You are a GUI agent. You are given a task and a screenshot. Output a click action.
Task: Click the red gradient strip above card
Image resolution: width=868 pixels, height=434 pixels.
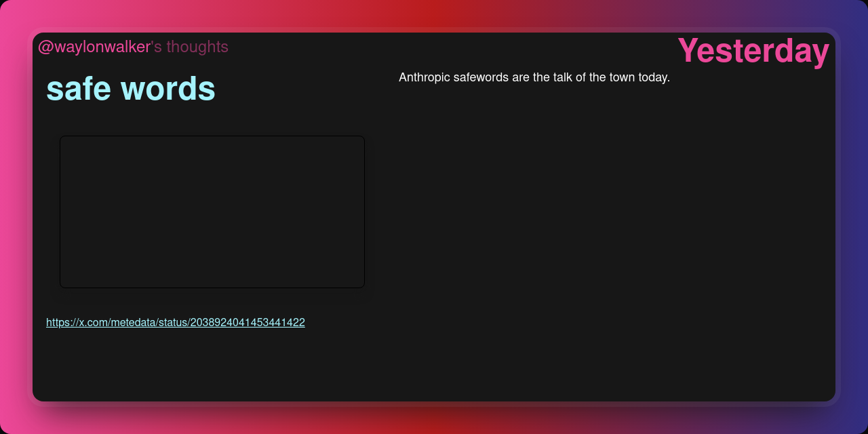434,14
